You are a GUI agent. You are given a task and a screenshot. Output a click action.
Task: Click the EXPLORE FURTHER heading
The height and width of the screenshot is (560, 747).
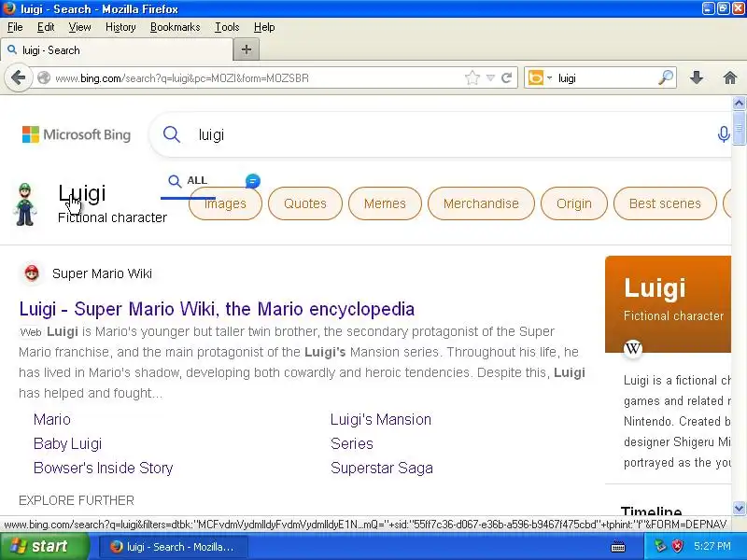click(77, 500)
